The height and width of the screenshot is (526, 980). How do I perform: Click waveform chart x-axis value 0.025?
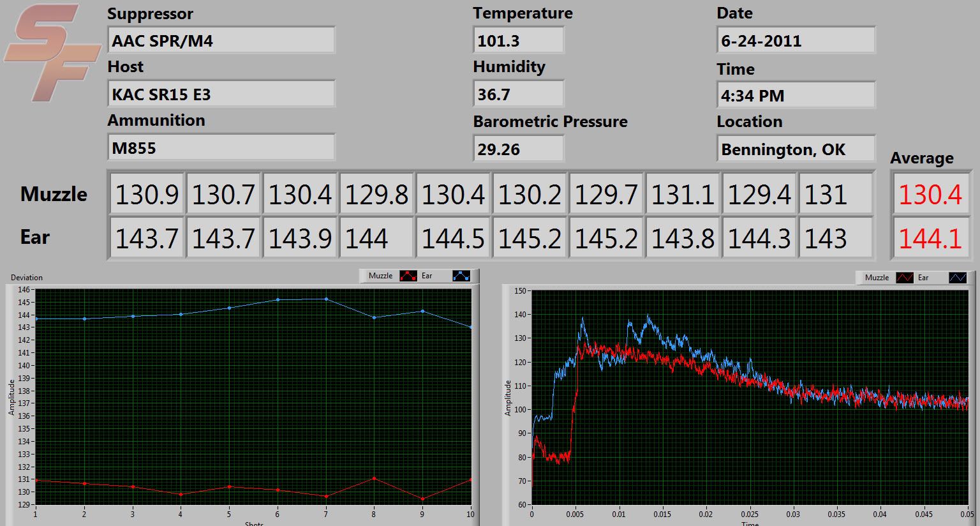pos(750,515)
